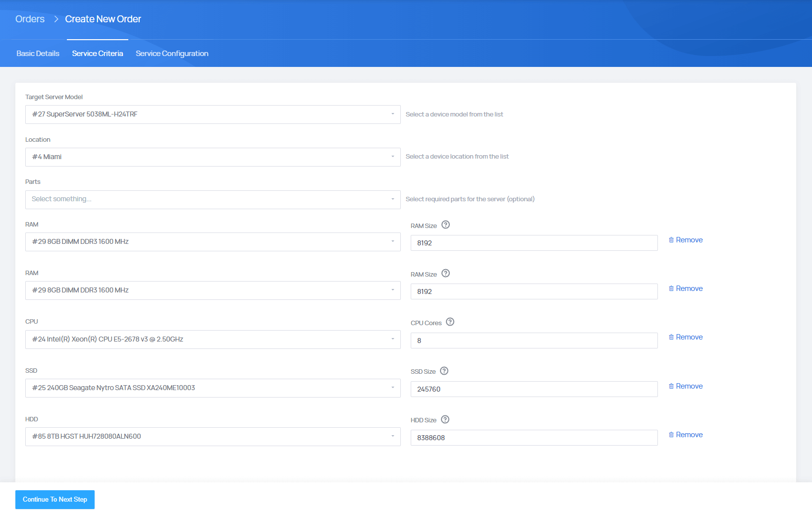Click 'Select a device model from the list' hint

454,115
